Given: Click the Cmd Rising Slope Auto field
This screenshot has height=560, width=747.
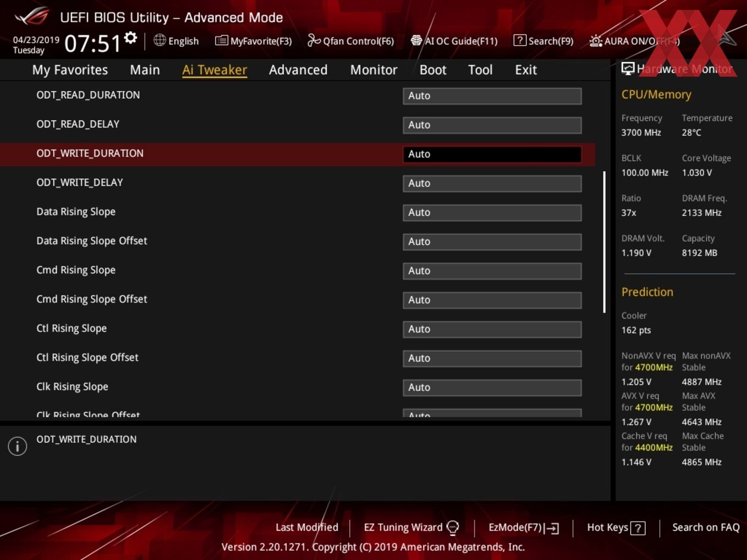Looking at the screenshot, I should [492, 270].
